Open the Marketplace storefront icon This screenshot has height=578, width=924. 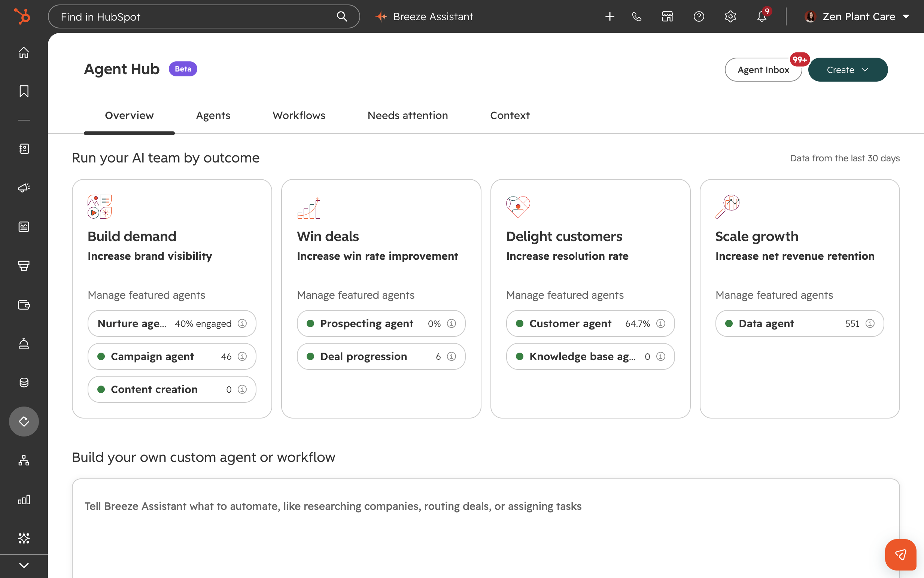668,16
